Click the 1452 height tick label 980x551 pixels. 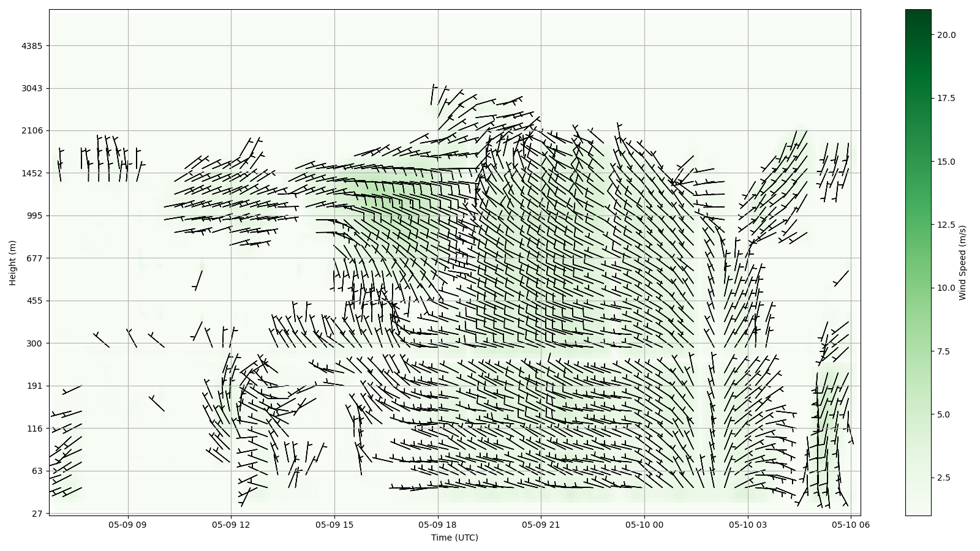[32, 173]
